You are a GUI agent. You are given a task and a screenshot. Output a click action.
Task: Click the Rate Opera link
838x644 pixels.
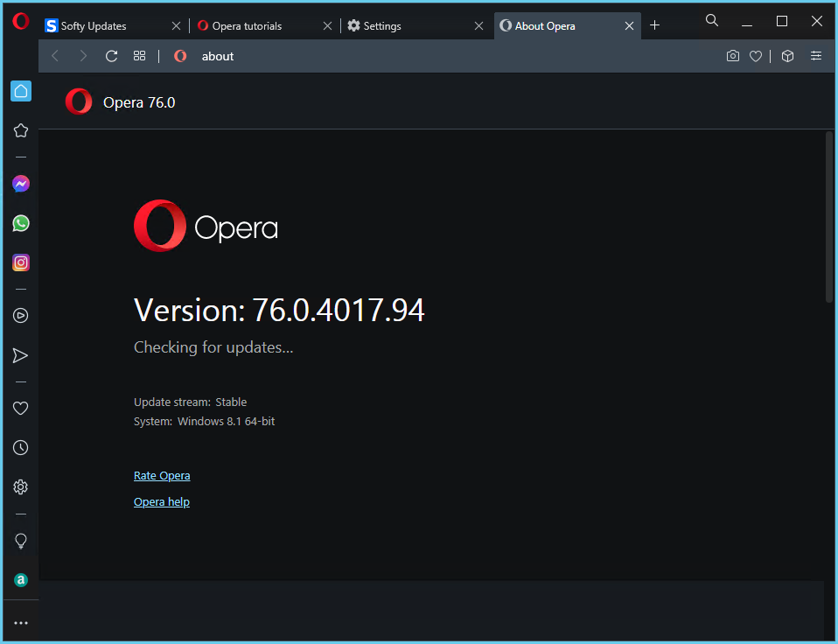[162, 476]
